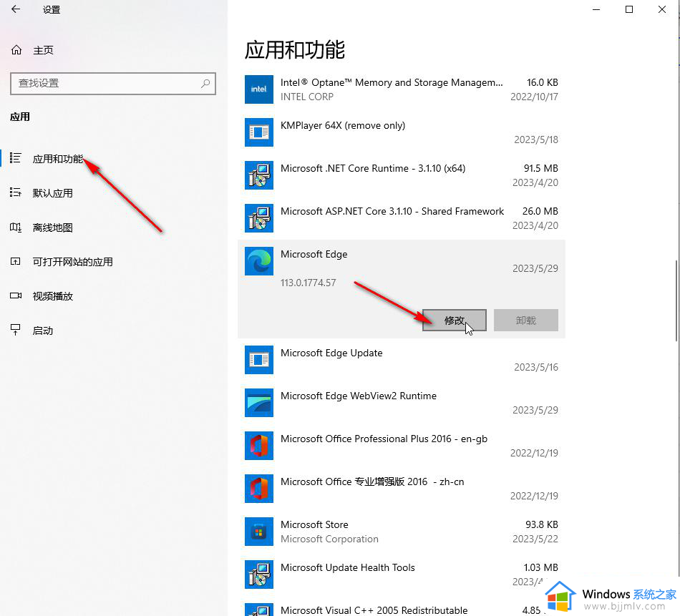Click the 查找设置 search field
This screenshot has width=680, height=616.
click(113, 83)
